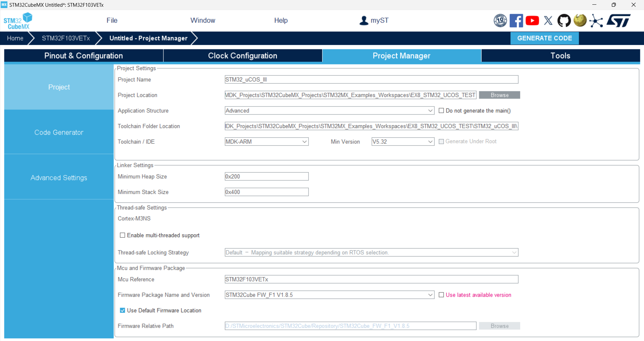
Task: Click the 'Cortex-M3NS' text
Action: point(134,218)
